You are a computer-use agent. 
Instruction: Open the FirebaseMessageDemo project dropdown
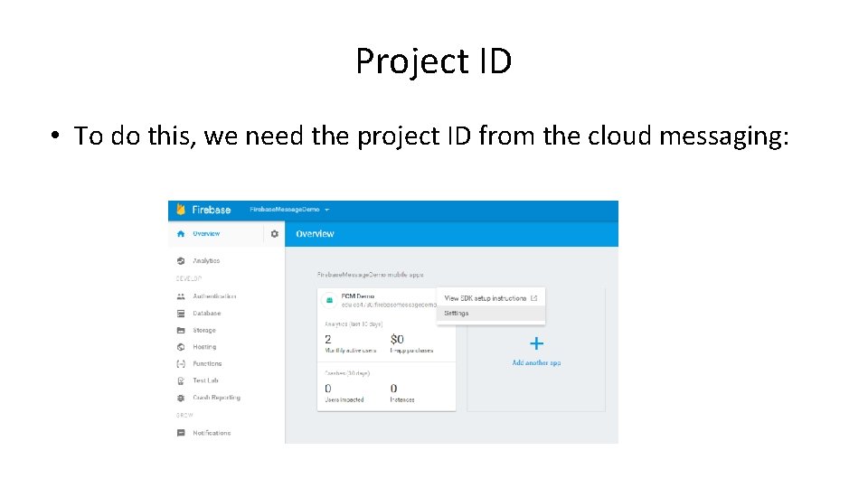pos(289,210)
